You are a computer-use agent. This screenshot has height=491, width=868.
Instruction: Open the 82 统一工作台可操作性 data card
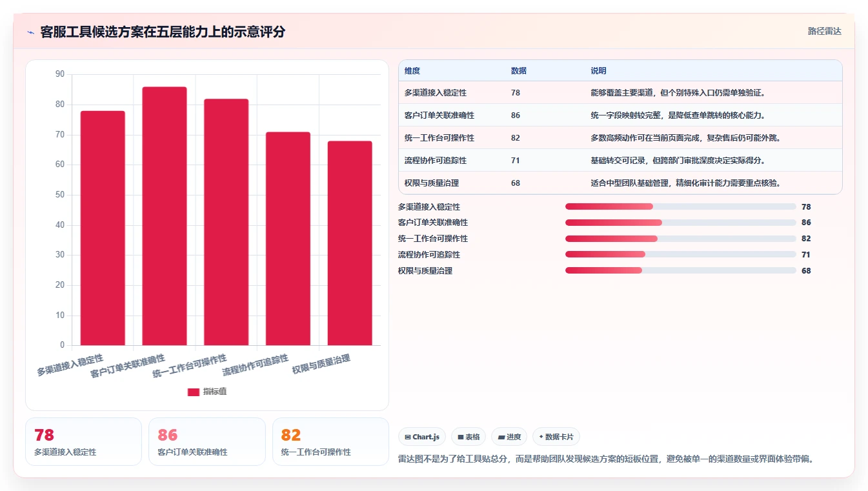click(330, 441)
